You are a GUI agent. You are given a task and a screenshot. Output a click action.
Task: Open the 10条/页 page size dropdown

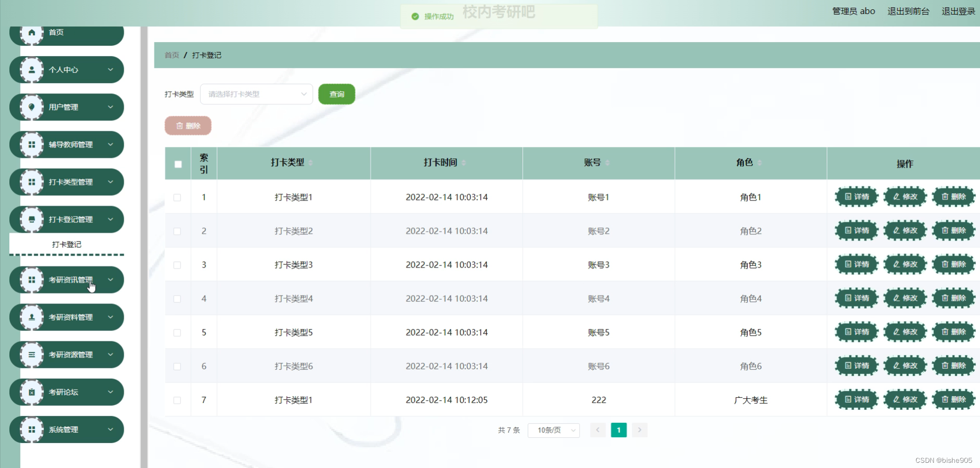tap(553, 430)
